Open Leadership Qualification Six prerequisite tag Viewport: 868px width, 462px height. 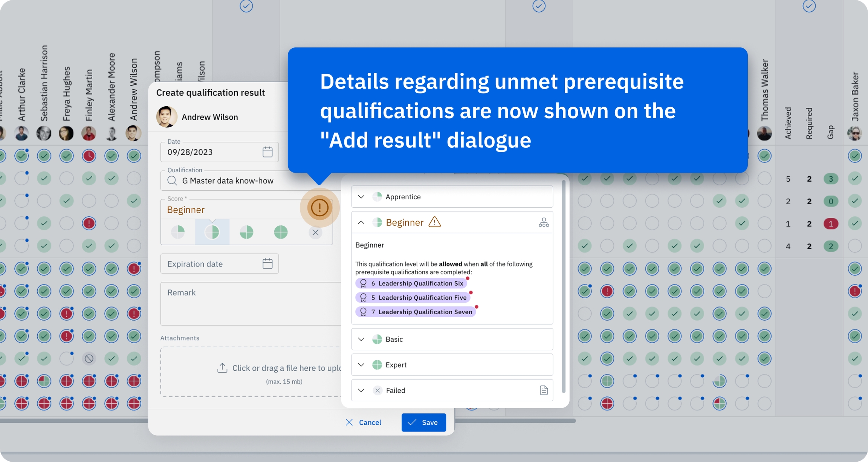point(411,283)
